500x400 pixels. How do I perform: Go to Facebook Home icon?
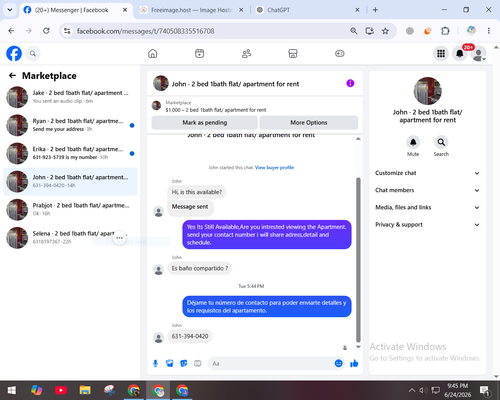(153, 53)
